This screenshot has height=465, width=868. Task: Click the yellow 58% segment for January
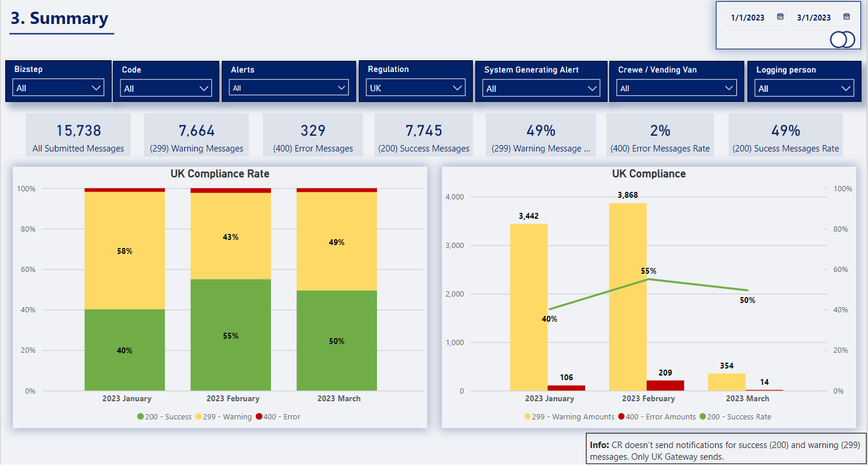[125, 250]
